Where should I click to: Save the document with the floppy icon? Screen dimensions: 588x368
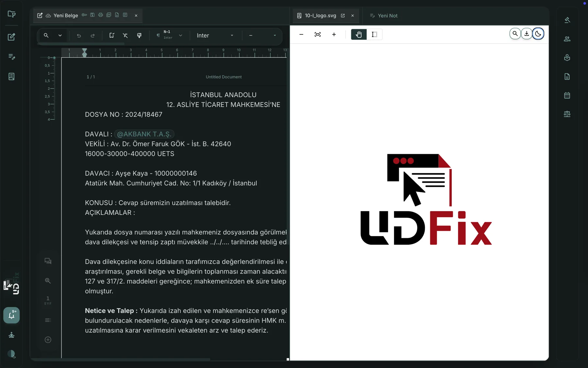coord(92,15)
